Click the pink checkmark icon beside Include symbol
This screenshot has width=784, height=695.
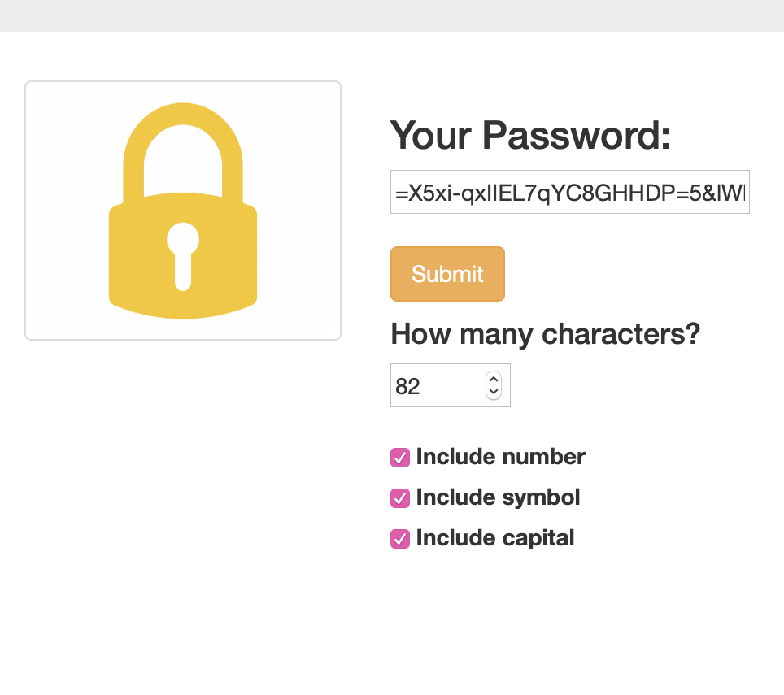(399, 498)
